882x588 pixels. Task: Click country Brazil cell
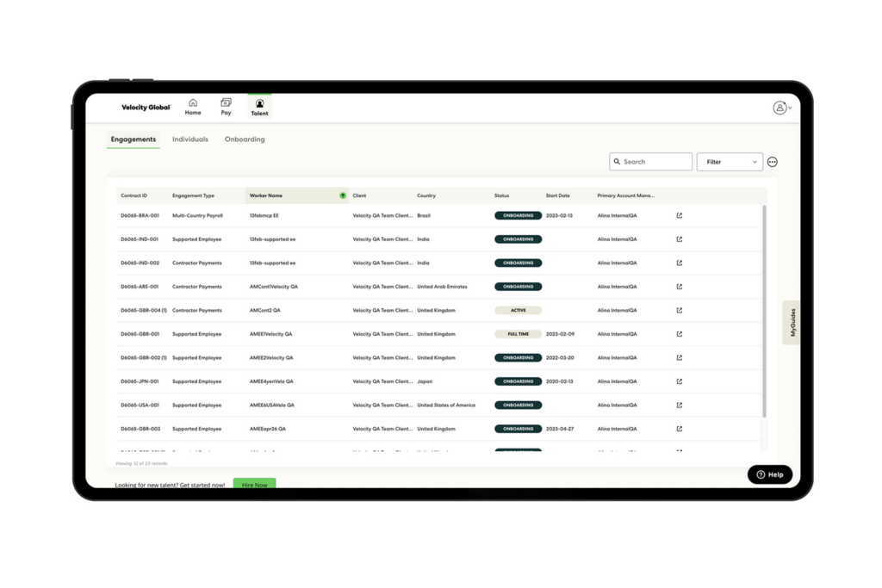(x=424, y=215)
